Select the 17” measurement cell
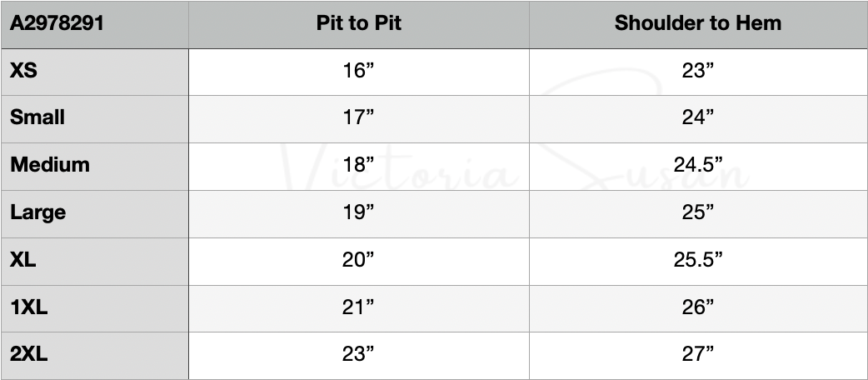This screenshot has height=380, width=868. (358, 117)
